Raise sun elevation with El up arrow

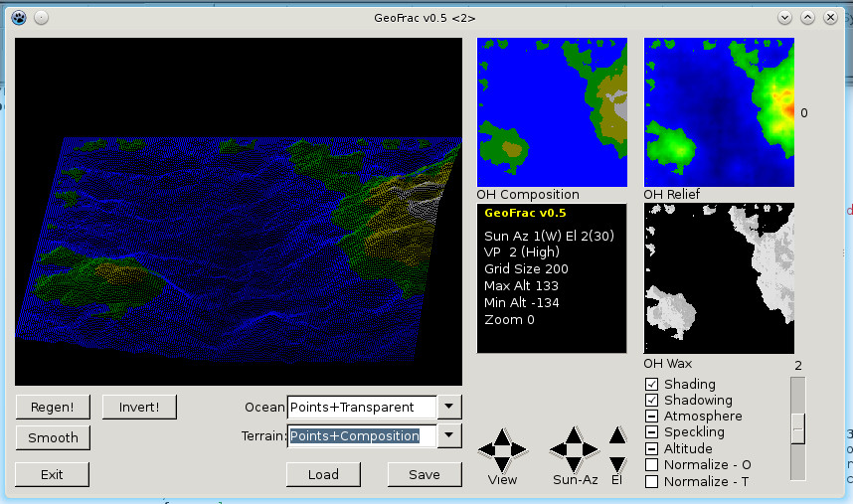tap(617, 435)
